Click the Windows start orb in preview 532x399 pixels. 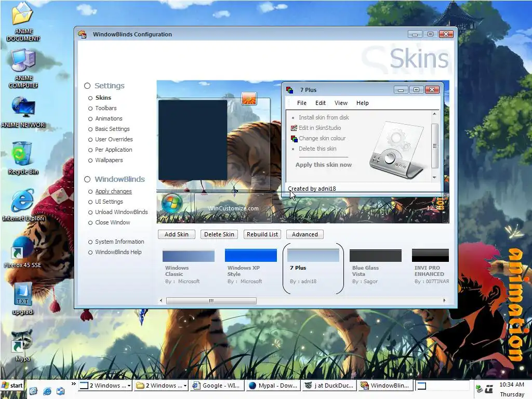click(x=172, y=203)
